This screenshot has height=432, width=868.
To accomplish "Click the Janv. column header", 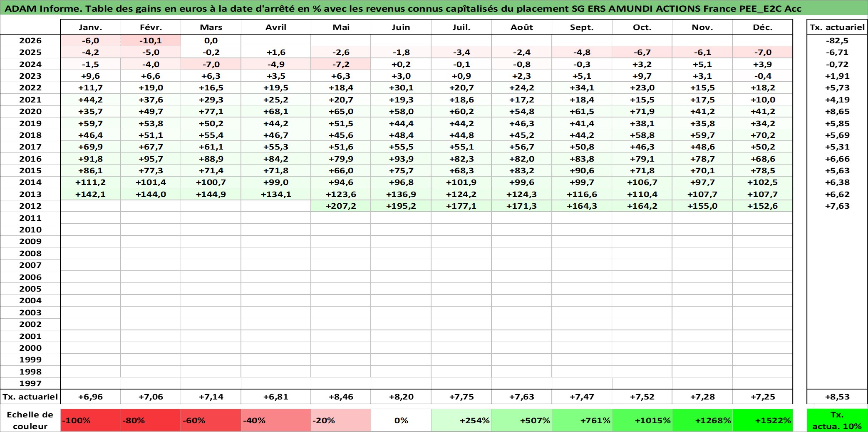I will point(90,27).
